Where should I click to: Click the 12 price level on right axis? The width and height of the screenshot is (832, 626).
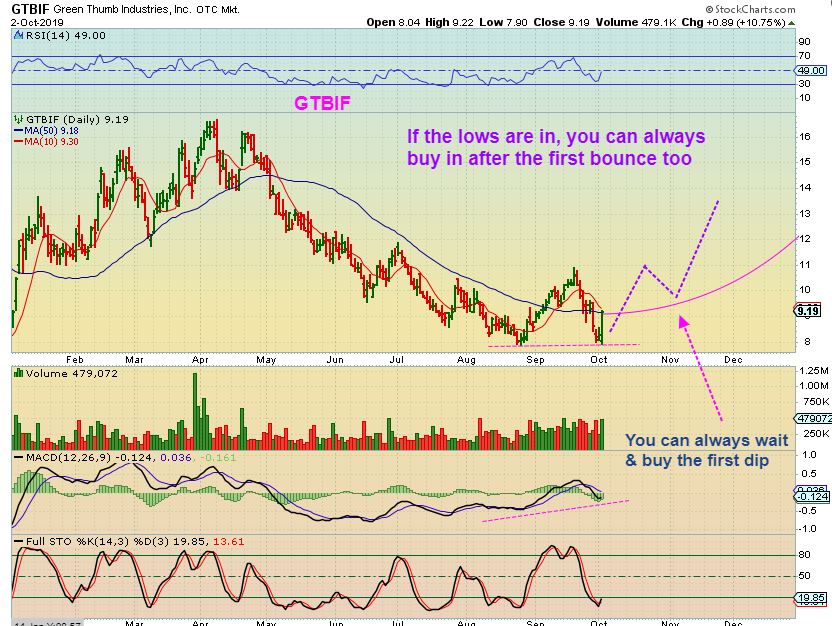[x=805, y=239]
